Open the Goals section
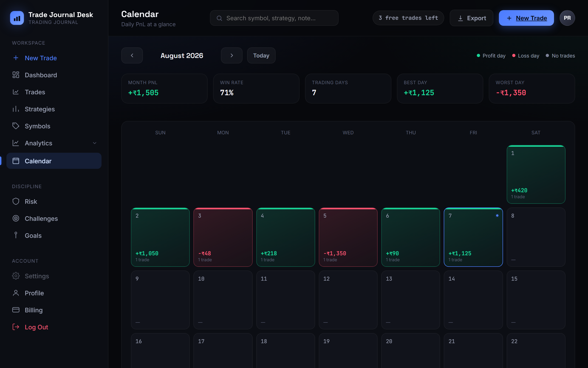Viewport: 588px width, 368px height. pyautogui.click(x=54, y=235)
